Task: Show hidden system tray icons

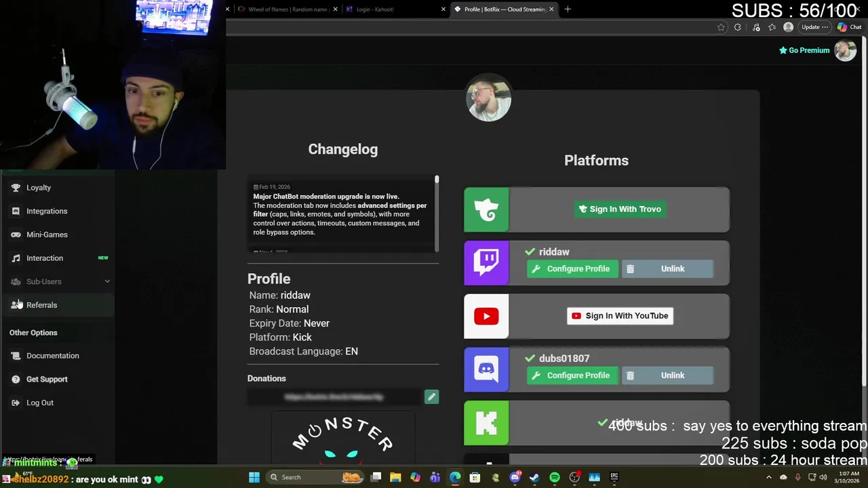Action: 769,477
